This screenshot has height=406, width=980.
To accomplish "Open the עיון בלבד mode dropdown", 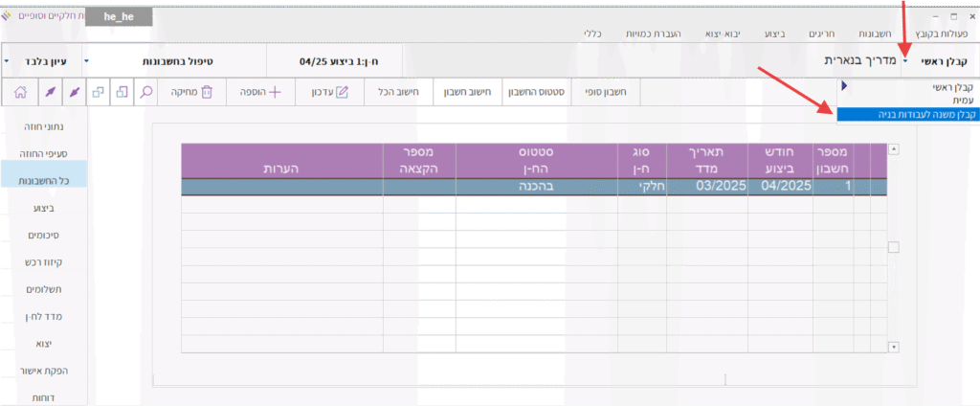I will point(7,60).
